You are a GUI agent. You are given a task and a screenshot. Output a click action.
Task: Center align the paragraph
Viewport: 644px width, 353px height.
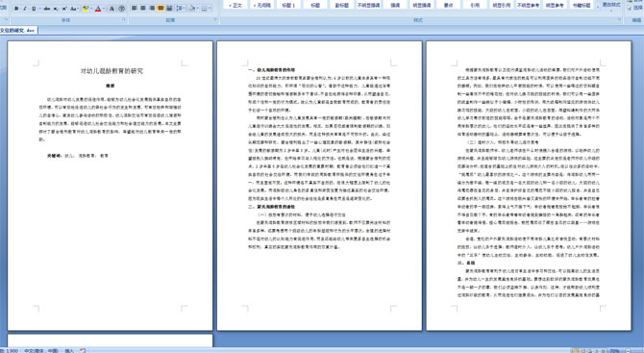click(143, 9)
